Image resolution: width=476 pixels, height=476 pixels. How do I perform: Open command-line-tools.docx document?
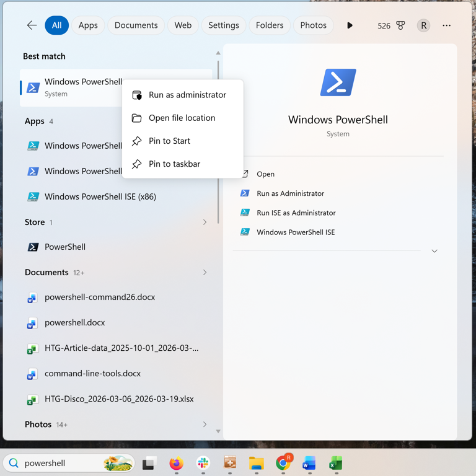(x=116, y=374)
